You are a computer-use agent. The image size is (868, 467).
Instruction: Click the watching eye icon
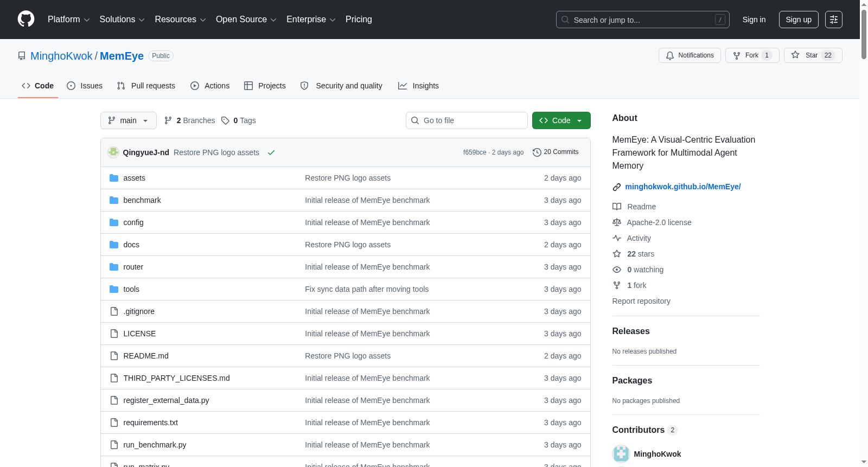(617, 270)
